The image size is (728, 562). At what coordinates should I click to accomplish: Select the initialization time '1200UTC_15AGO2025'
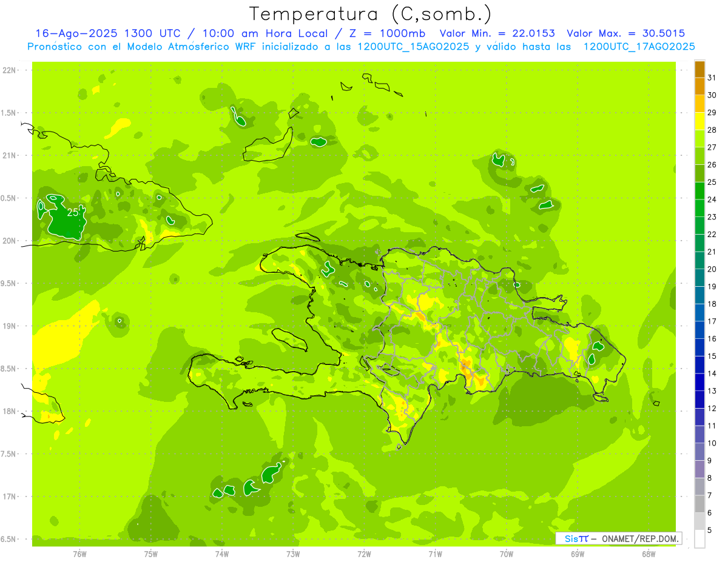pos(413,47)
